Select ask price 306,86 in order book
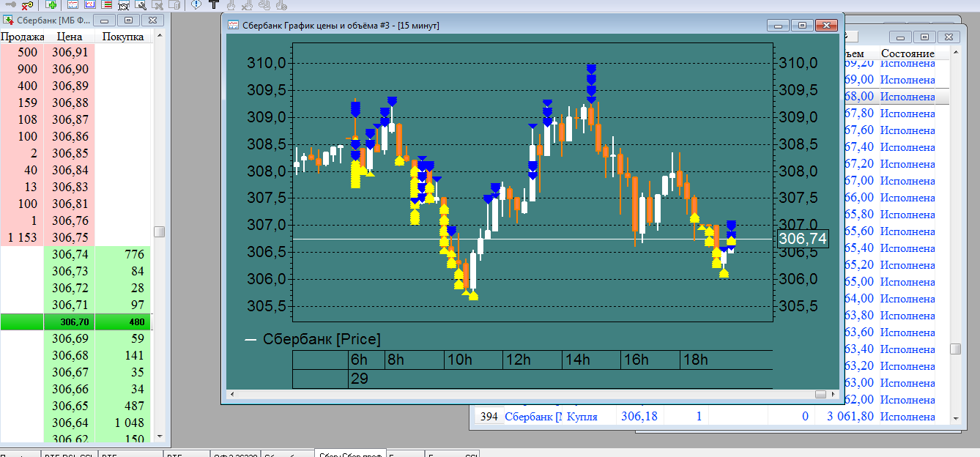The width and height of the screenshot is (980, 457). [70, 136]
